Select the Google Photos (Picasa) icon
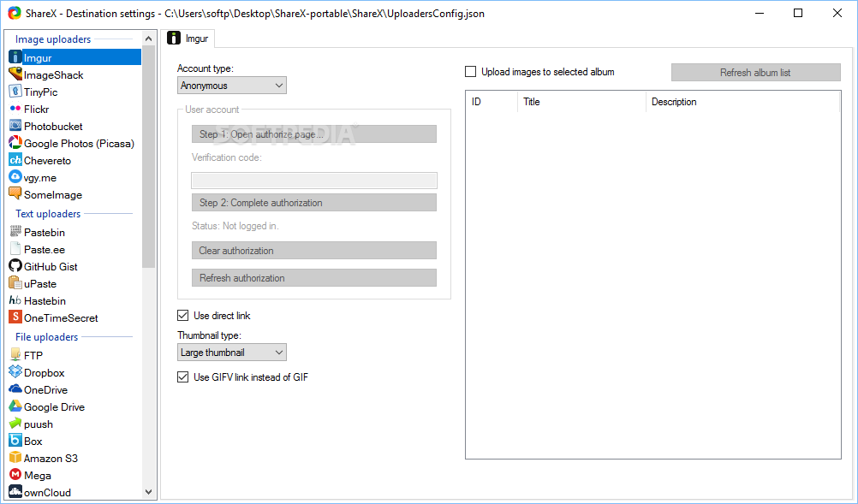 point(15,143)
